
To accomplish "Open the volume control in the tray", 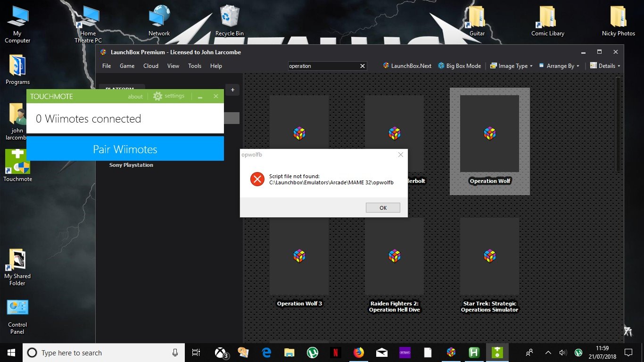I will (x=562, y=353).
